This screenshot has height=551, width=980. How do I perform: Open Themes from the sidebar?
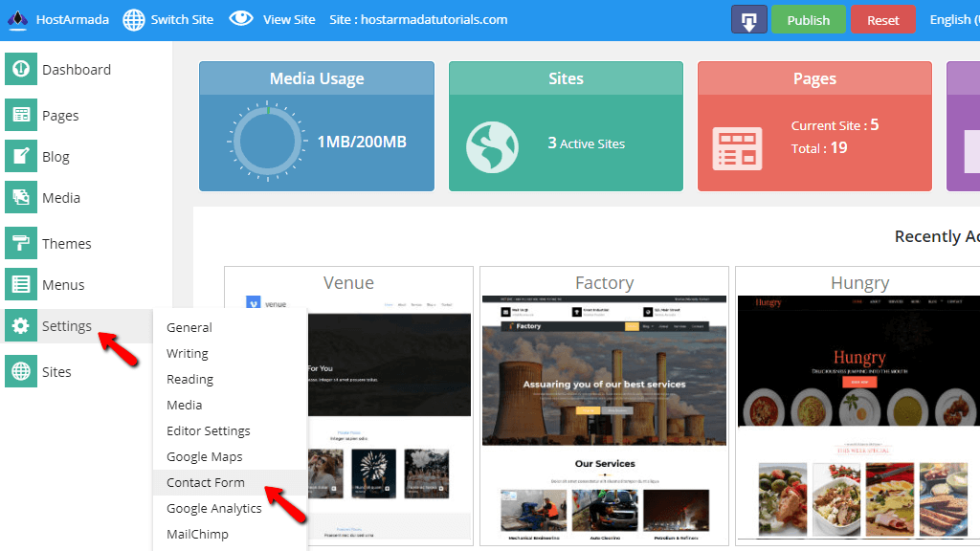click(x=66, y=244)
